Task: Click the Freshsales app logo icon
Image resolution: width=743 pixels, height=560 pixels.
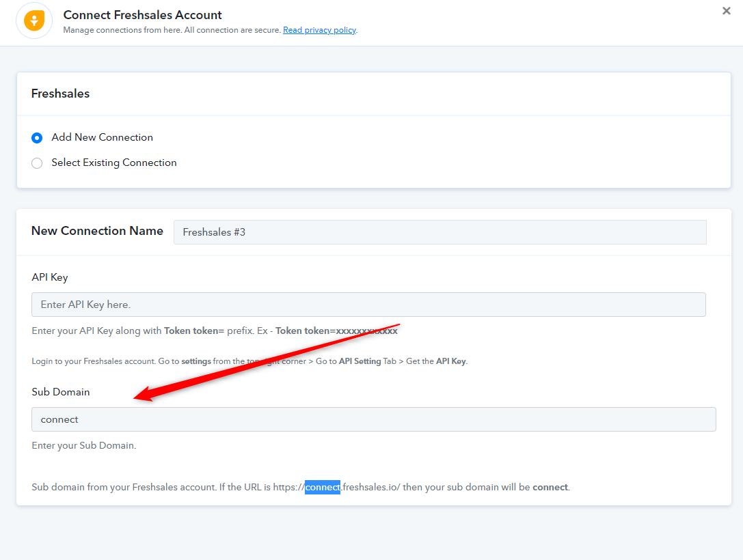Action: pyautogui.click(x=34, y=20)
